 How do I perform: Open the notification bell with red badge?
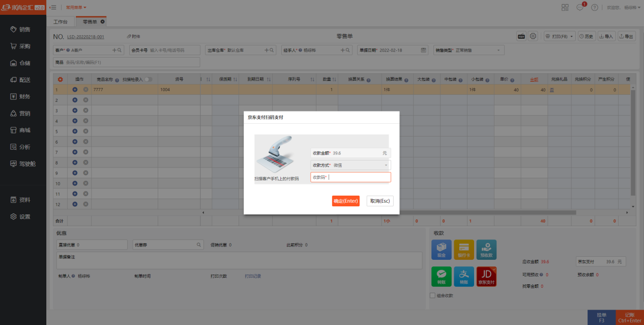pyautogui.click(x=580, y=8)
